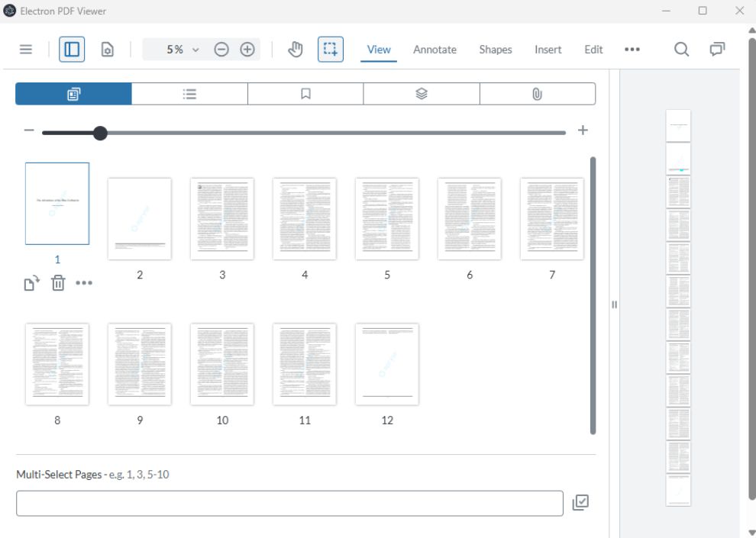Switch to the Insert tab
Image resolution: width=756 pixels, height=538 pixels.
point(548,50)
